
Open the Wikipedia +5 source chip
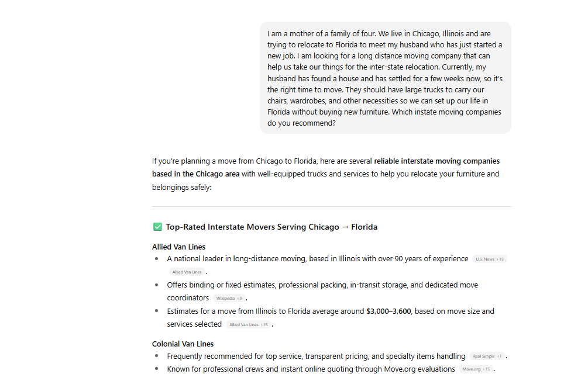coord(229,299)
